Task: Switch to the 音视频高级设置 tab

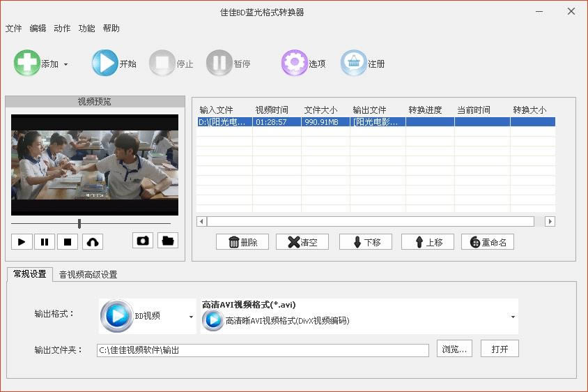Action: pyautogui.click(x=88, y=275)
